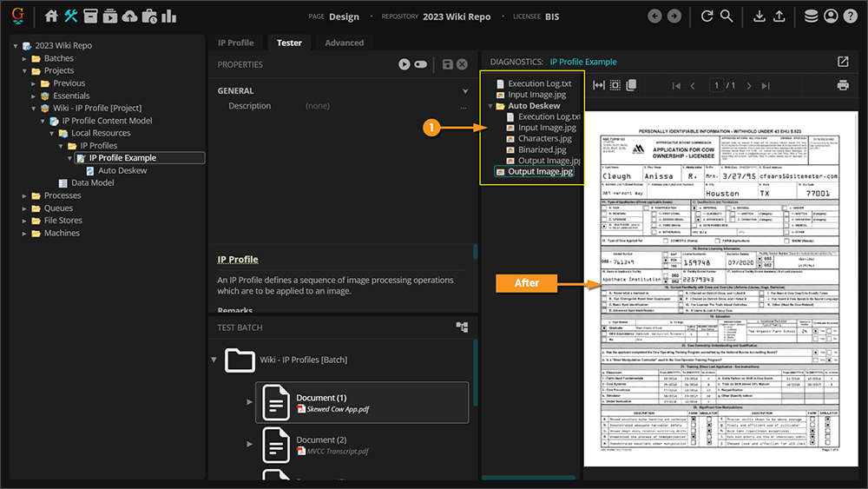Run the IP Profile test play button
Image resolution: width=868 pixels, height=489 pixels.
(404, 64)
